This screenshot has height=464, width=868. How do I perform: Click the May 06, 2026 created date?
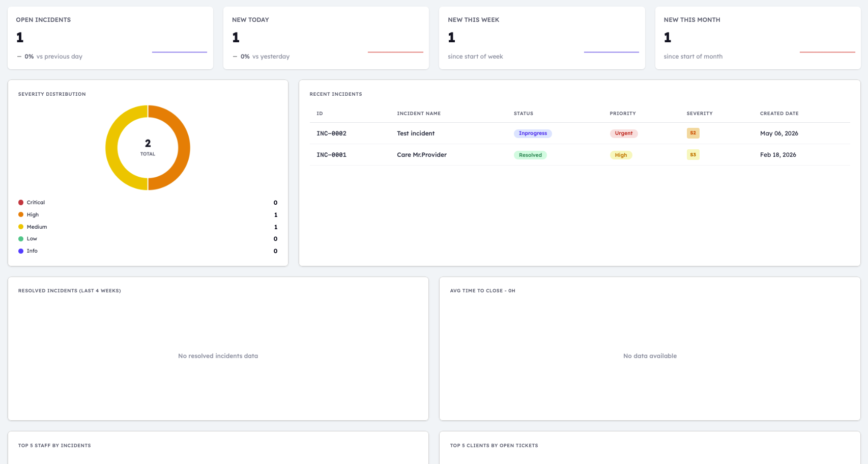(779, 133)
